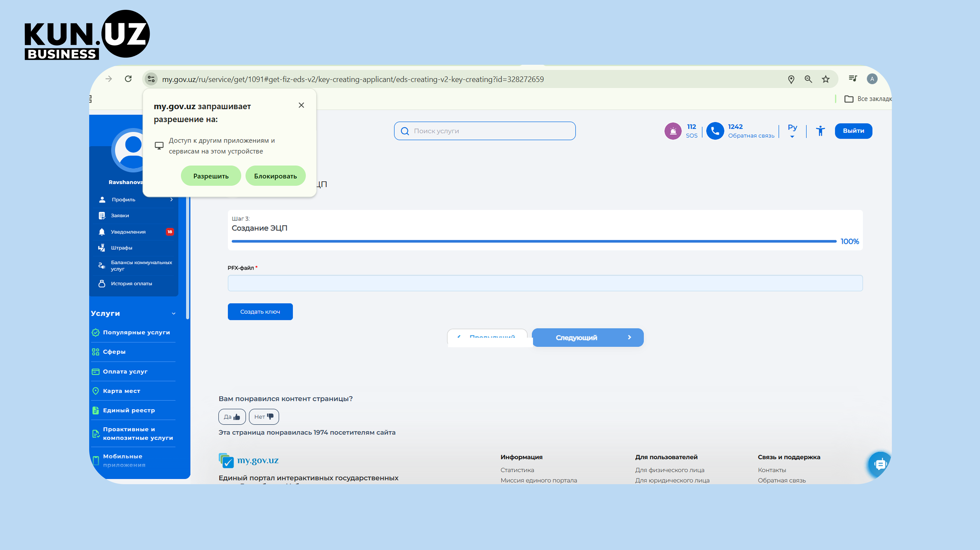The image size is (980, 550).
Task: Bookmark this page with the star icon
Action: click(x=826, y=79)
